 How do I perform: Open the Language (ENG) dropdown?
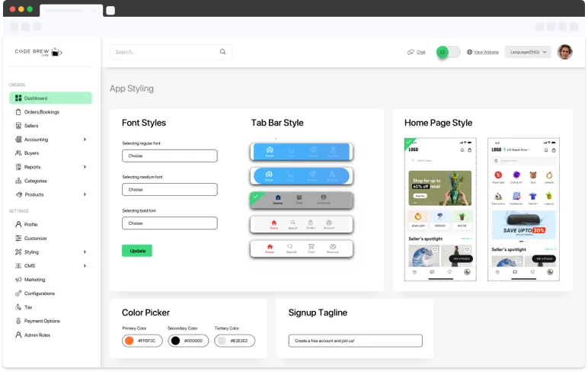[527, 52]
